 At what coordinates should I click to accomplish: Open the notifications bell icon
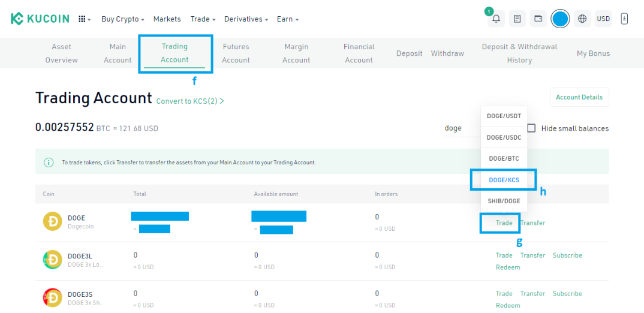[496, 19]
